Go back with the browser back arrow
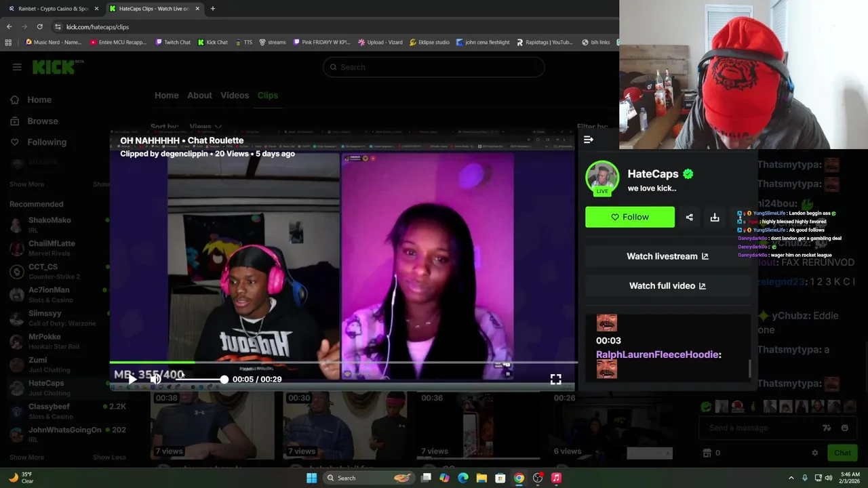Viewport: 868px width, 488px height. coord(9,26)
